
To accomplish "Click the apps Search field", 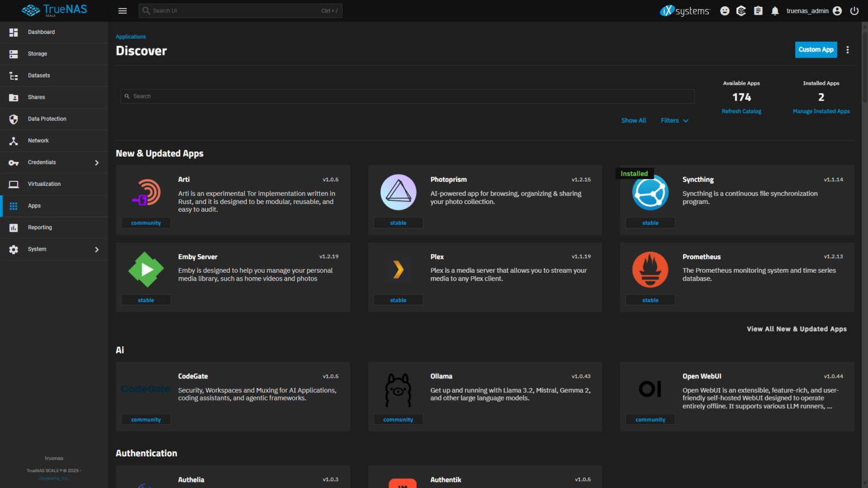I will click(x=407, y=97).
